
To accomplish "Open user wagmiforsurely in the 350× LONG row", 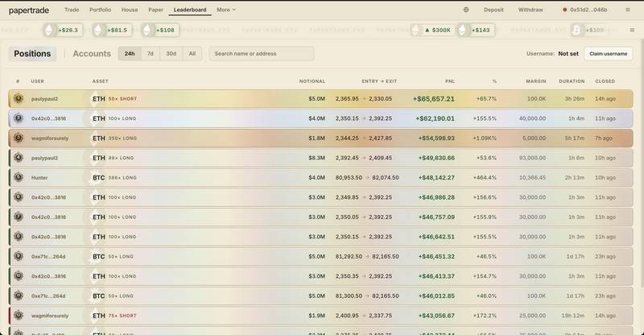I will click(50, 139).
